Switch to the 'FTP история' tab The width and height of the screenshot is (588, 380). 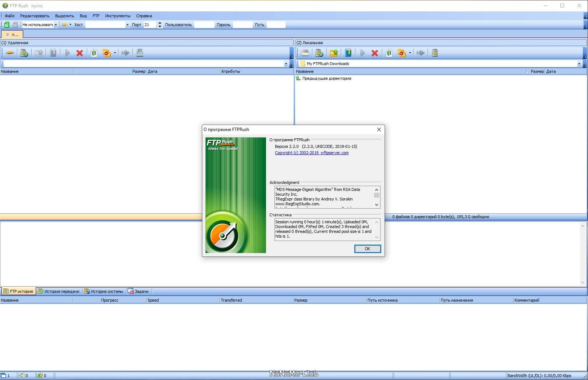[18, 291]
